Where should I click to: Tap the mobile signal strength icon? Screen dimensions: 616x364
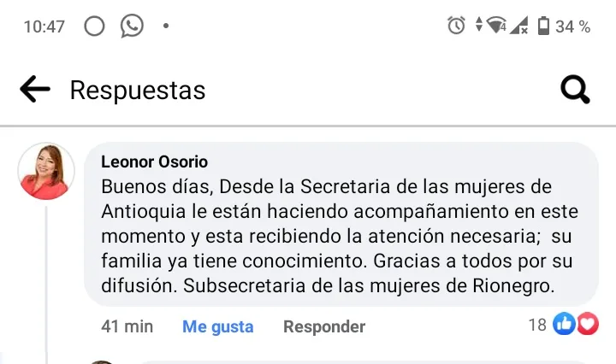pos(518,26)
